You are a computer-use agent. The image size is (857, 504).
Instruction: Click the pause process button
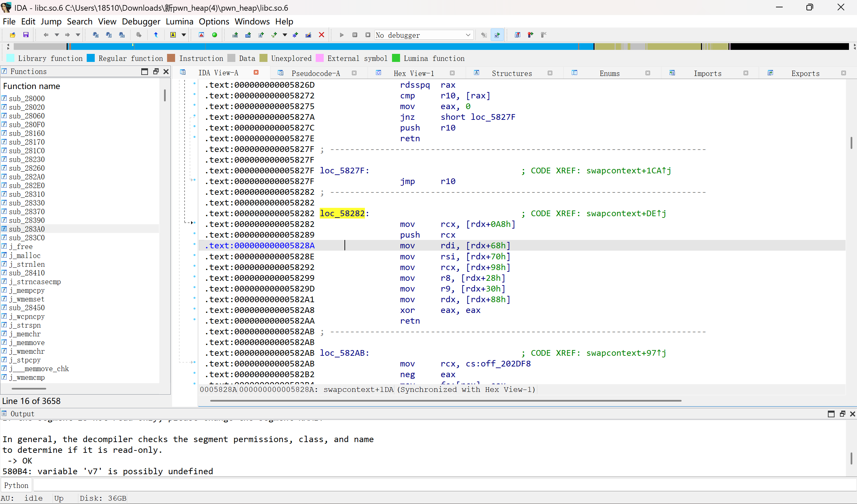(x=355, y=35)
